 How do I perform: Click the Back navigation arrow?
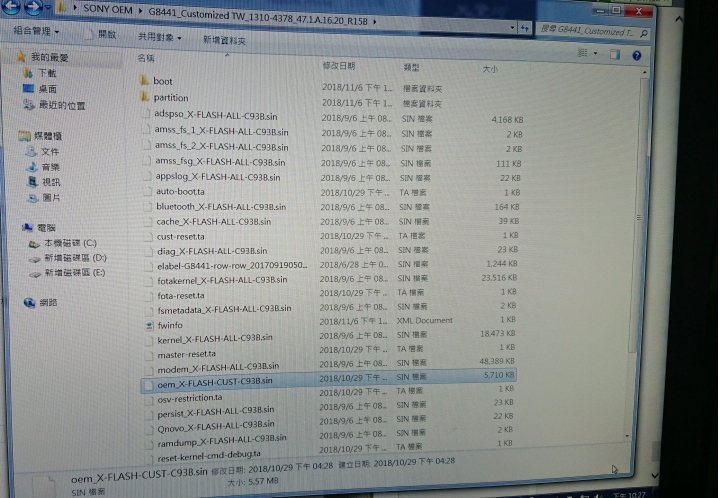pos(10,6)
